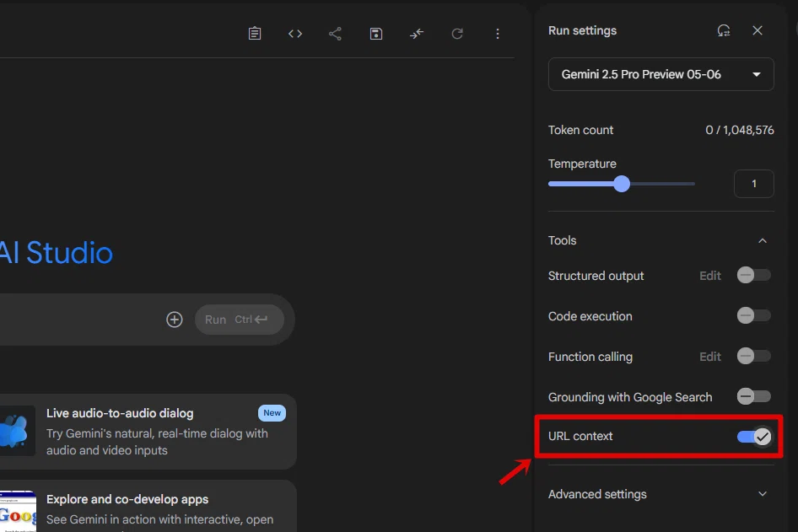Open the Gemini 2.5 Pro Preview model dropdown
The width and height of the screenshot is (798, 532).
661,74
